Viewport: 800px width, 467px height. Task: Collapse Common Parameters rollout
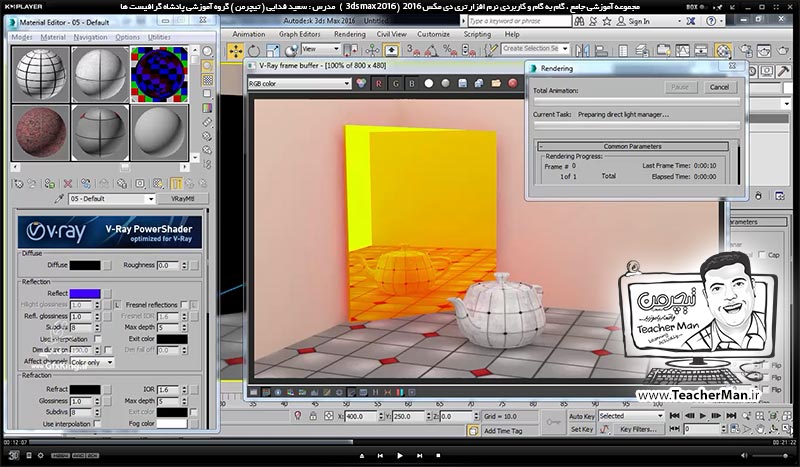pyautogui.click(x=632, y=146)
